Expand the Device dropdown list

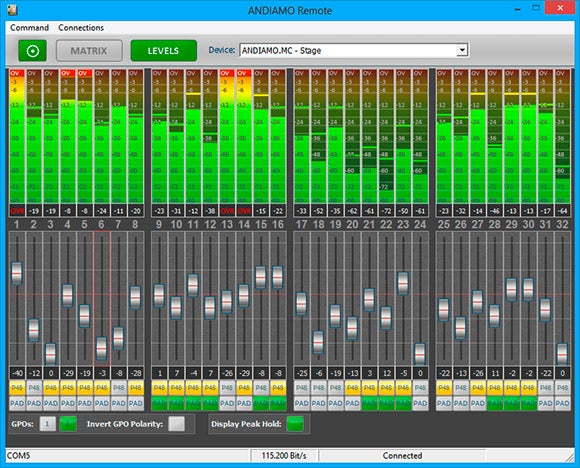[462, 50]
